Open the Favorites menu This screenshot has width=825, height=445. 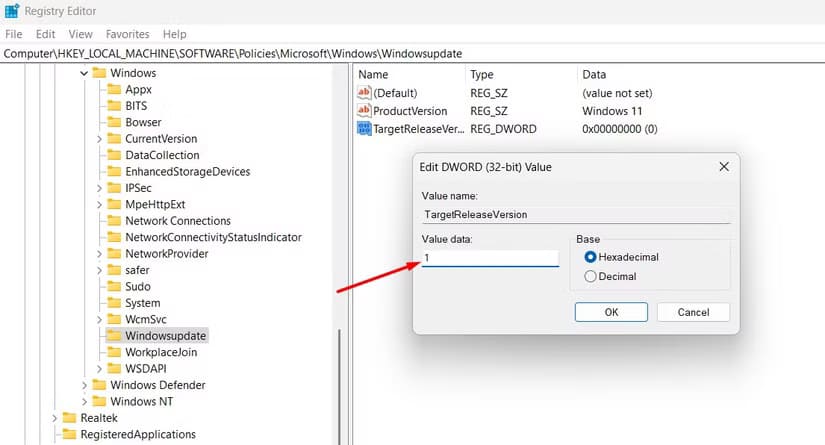(x=127, y=34)
